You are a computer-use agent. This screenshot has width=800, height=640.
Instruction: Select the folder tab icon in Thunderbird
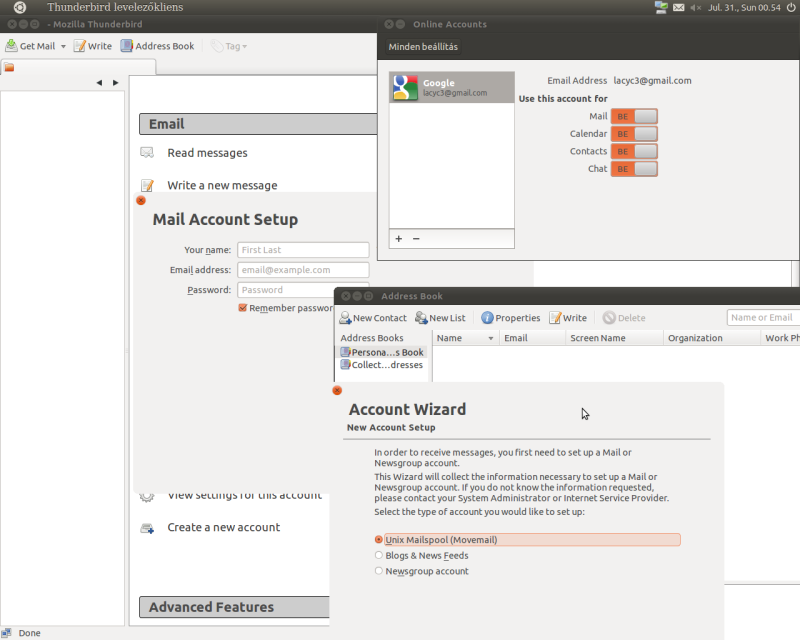tap(9, 67)
